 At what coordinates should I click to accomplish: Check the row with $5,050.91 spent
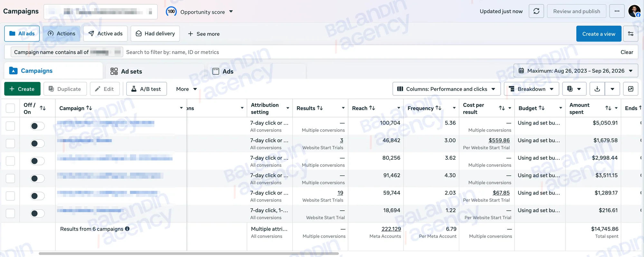tap(10, 126)
